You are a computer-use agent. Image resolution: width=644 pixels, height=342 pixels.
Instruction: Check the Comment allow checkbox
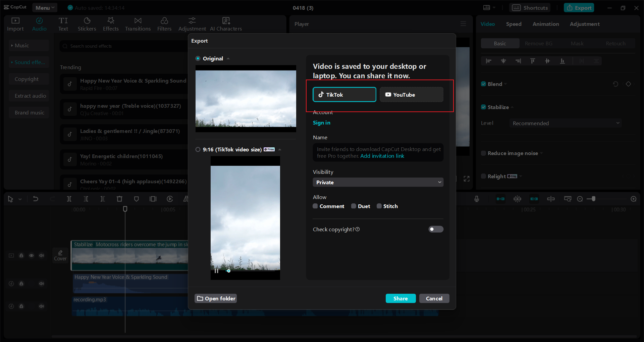[315, 206]
